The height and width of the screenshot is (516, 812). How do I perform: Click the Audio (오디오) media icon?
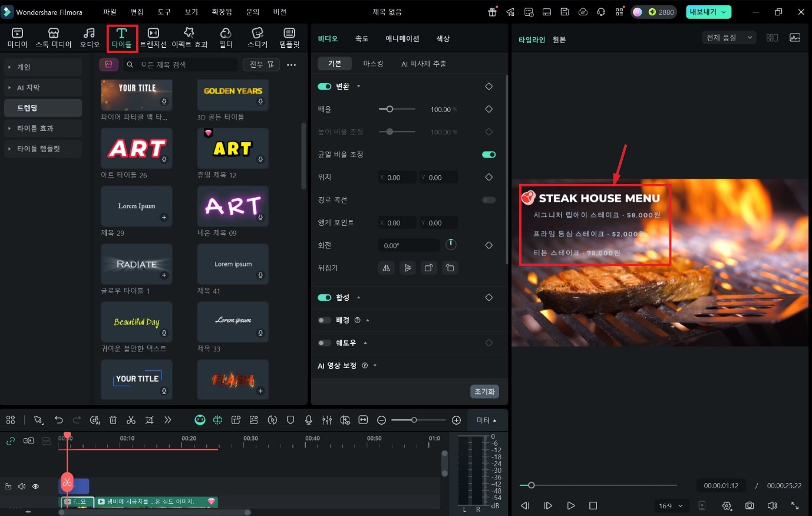tap(90, 38)
